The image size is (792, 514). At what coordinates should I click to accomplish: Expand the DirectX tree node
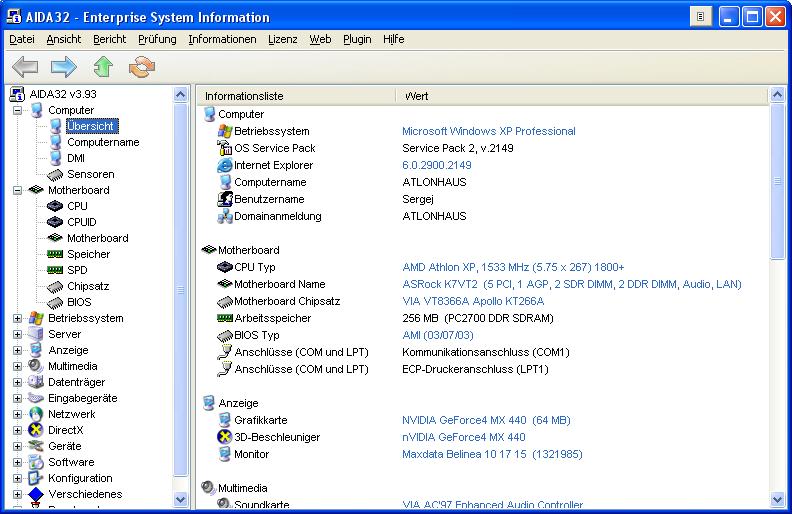(17, 430)
